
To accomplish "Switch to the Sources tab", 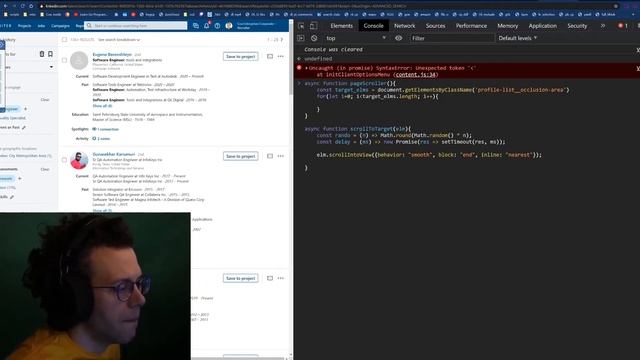I will pyautogui.click(x=436, y=26).
